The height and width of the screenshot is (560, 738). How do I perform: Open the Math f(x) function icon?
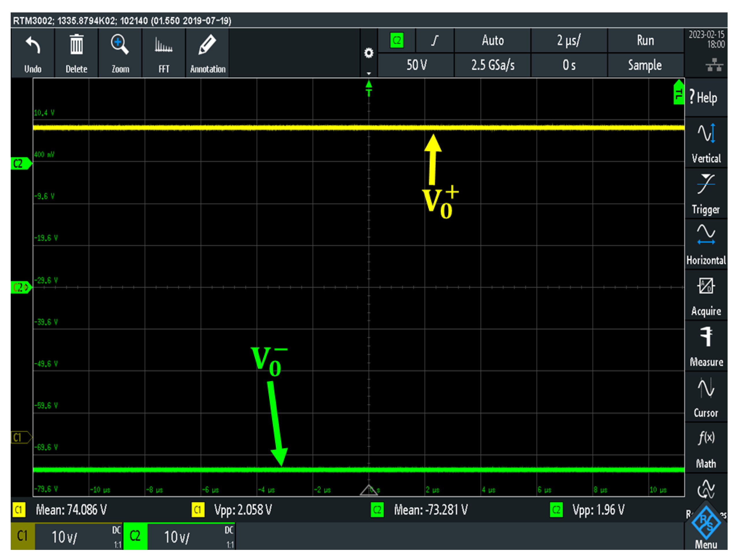pos(706,438)
